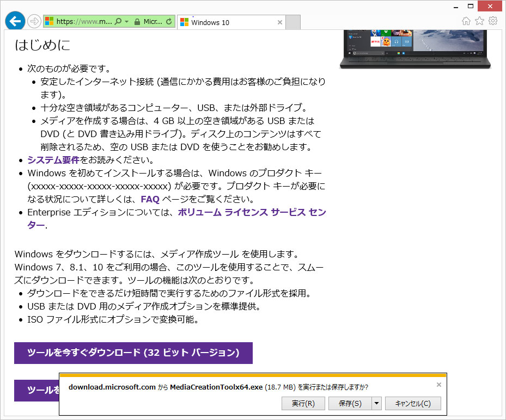This screenshot has width=506, height=420.
Task: Click the Windows 10 laptop image
Action: (x=416, y=49)
